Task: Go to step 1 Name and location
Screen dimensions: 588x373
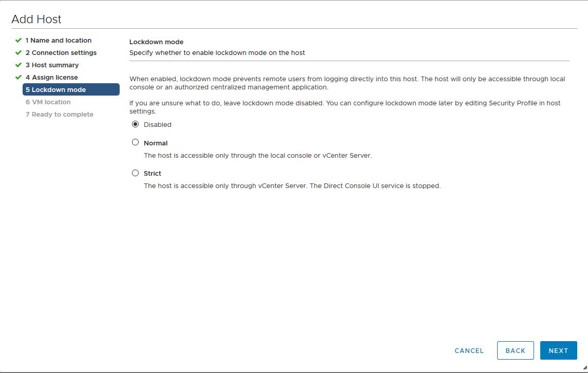Action: point(59,40)
